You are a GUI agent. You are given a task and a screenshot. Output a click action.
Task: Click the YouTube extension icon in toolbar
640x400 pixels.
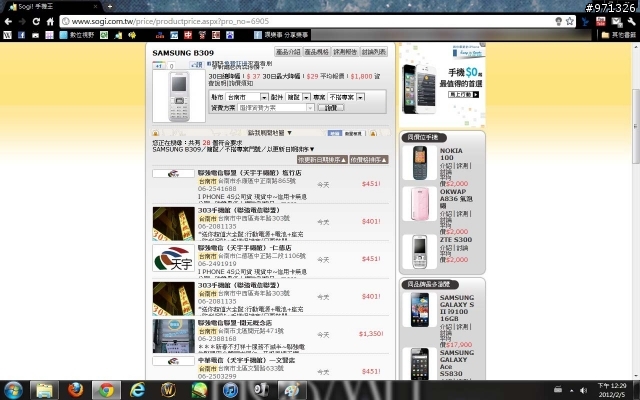coord(600,22)
